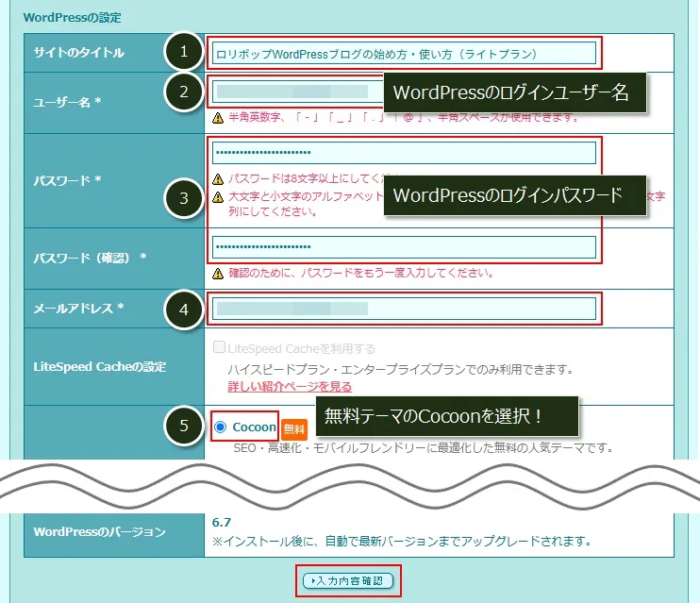Toggle the LiteSpeed Cache checkbox
The width and height of the screenshot is (700, 603).
[219, 347]
